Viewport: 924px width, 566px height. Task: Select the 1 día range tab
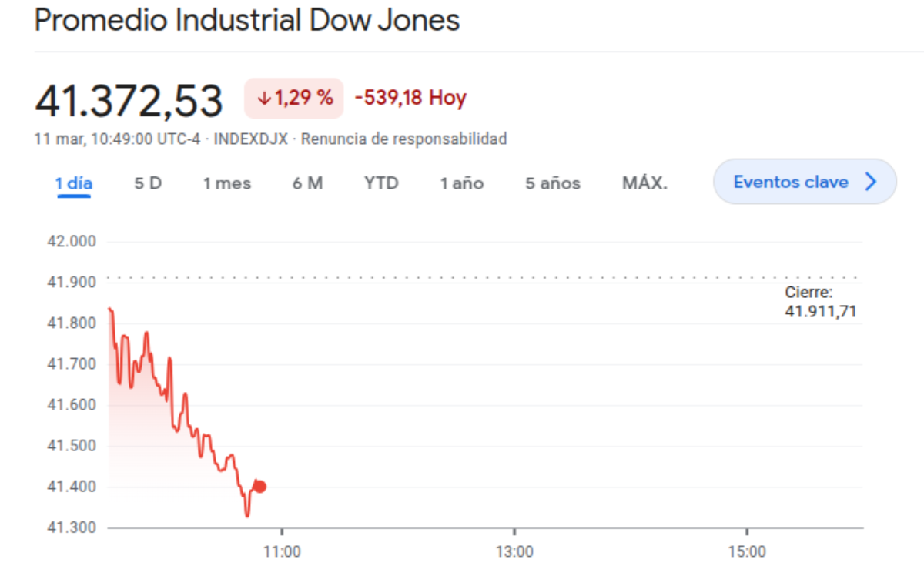pyautogui.click(x=74, y=183)
